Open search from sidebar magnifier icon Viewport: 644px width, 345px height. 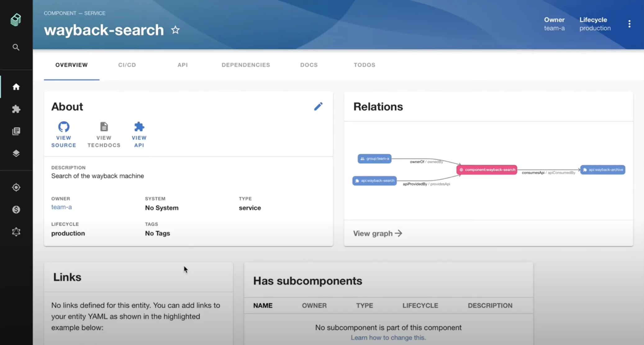pyautogui.click(x=16, y=47)
